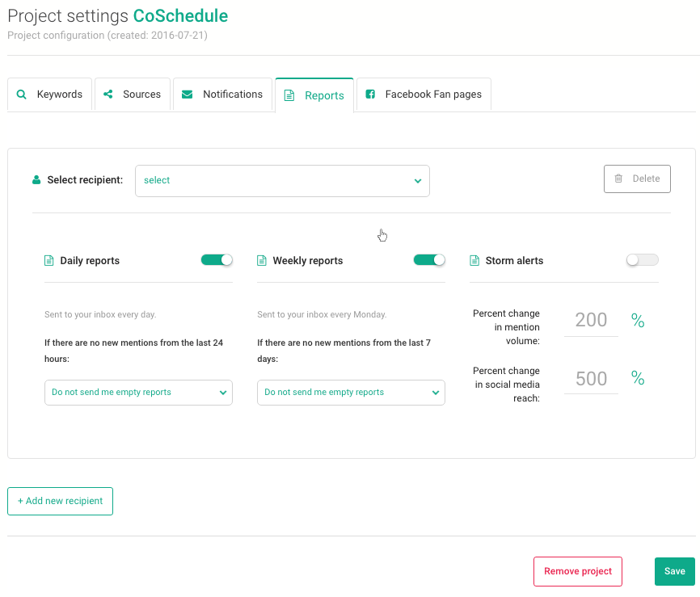The height and width of the screenshot is (597, 700).
Task: Click 'no new mentions from the last 7 days' text
Action: pyautogui.click(x=344, y=351)
